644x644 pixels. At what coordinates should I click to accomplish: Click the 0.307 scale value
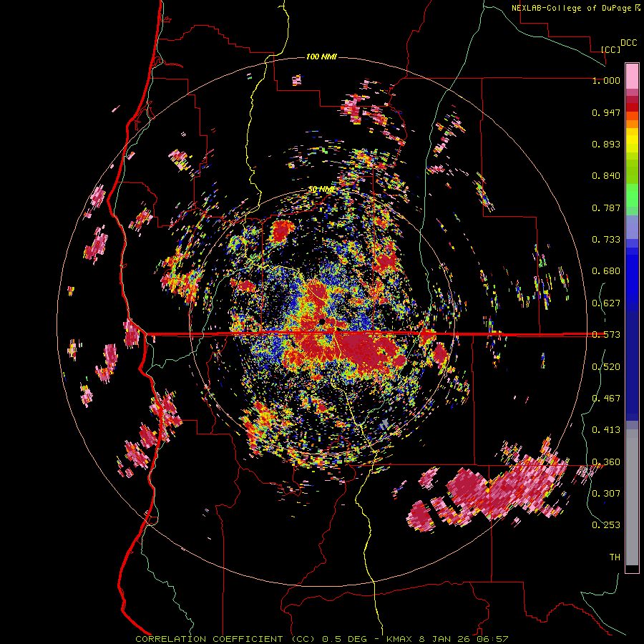click(606, 493)
